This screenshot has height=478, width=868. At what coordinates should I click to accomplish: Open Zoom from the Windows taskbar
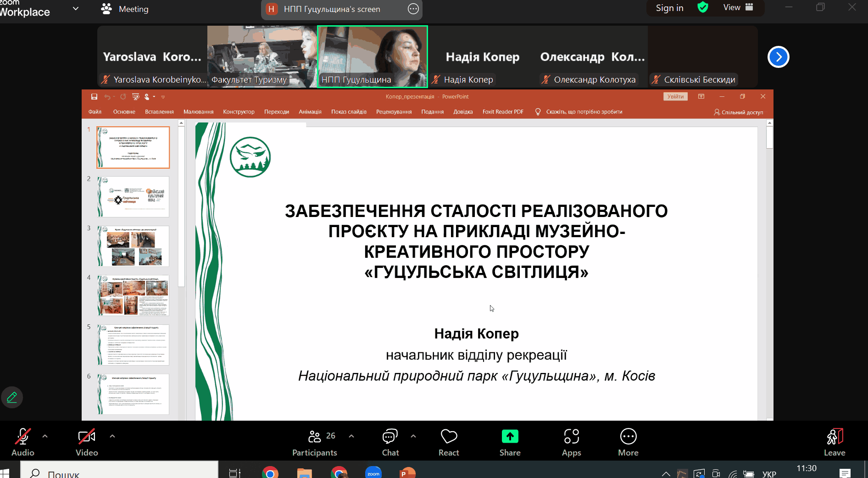[x=373, y=472]
